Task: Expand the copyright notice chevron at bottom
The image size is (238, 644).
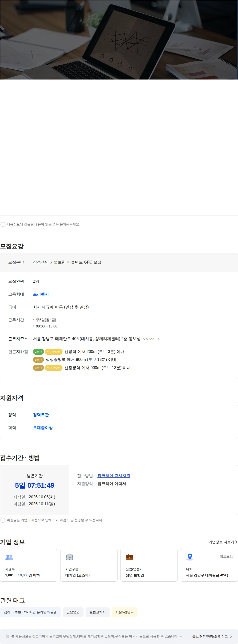Action: pyautogui.click(x=181, y=636)
